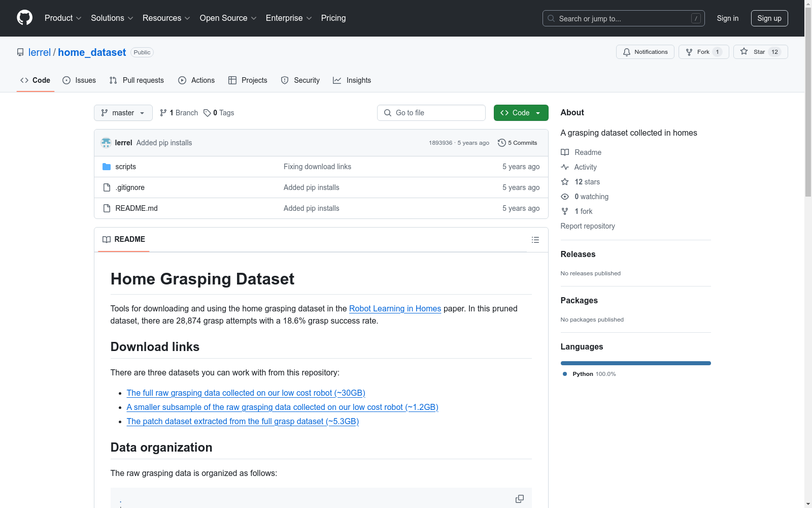Click the repository icon beside lerrel
This screenshot has height=508, width=812.
tap(20, 52)
